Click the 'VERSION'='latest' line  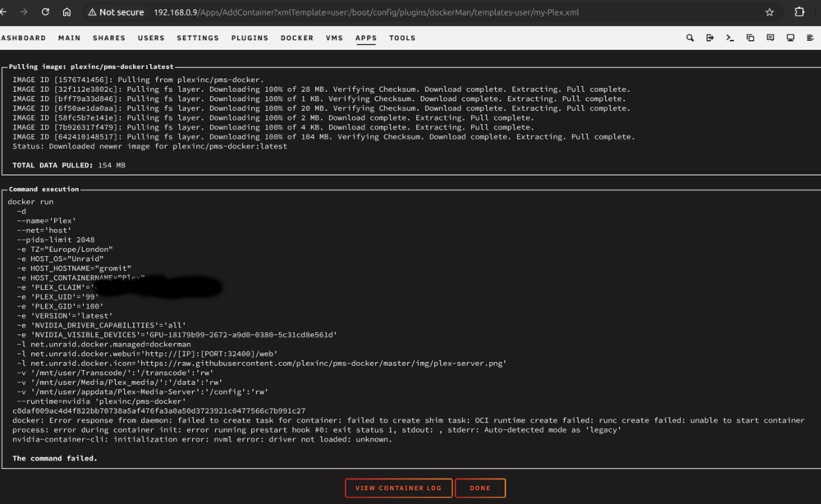click(64, 316)
